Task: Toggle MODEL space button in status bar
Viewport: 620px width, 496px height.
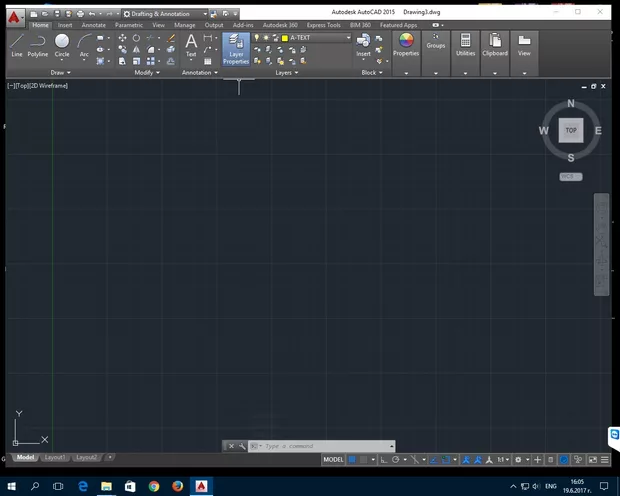Action: [334, 459]
